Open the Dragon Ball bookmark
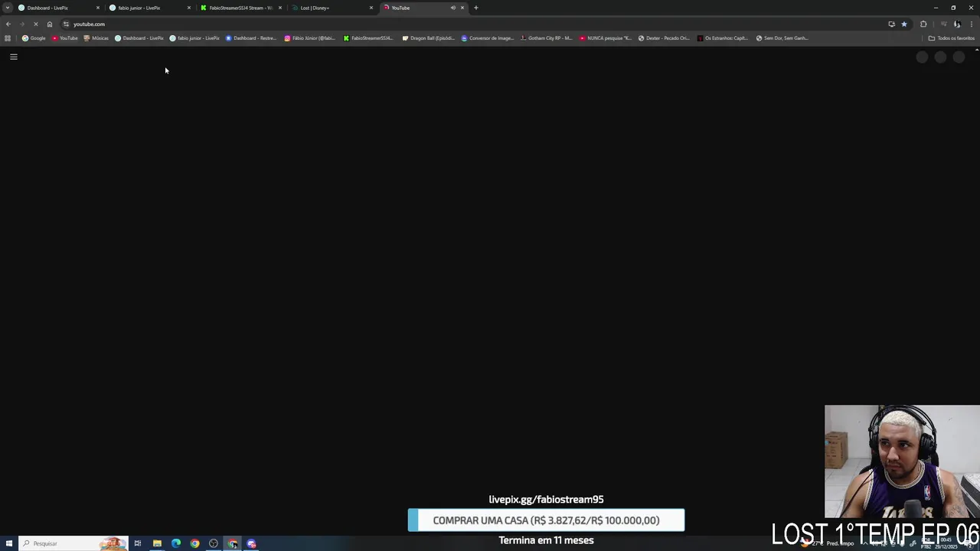 pyautogui.click(x=429, y=38)
